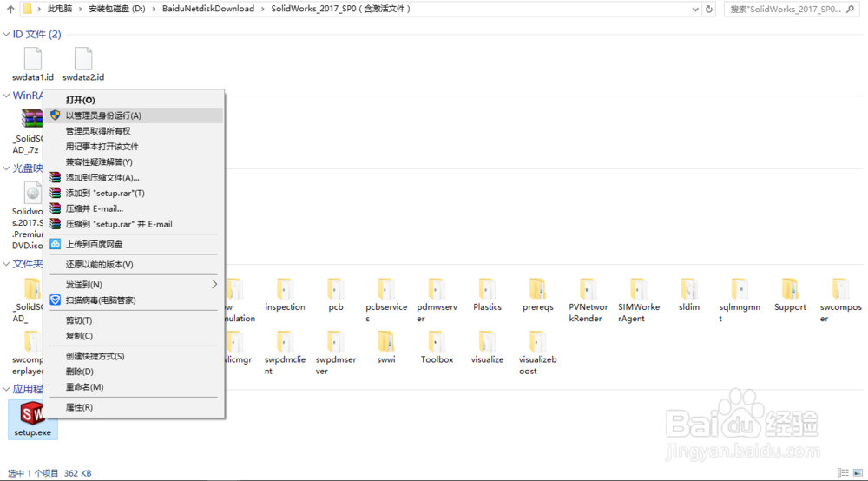Click the up one level arrow
Viewport: 868px width, 481px height.
10,9
